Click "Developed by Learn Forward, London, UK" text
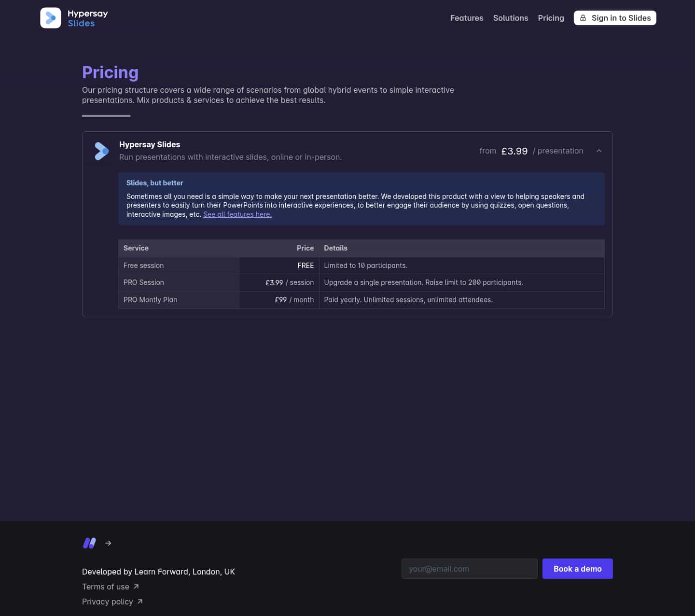The image size is (695, 616). point(158,572)
